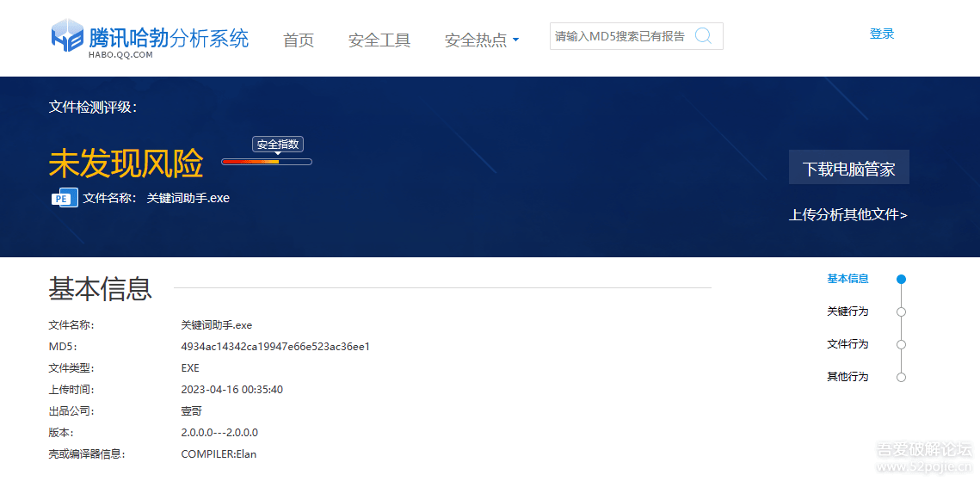Click the Tencent Habo logo icon

(x=67, y=36)
